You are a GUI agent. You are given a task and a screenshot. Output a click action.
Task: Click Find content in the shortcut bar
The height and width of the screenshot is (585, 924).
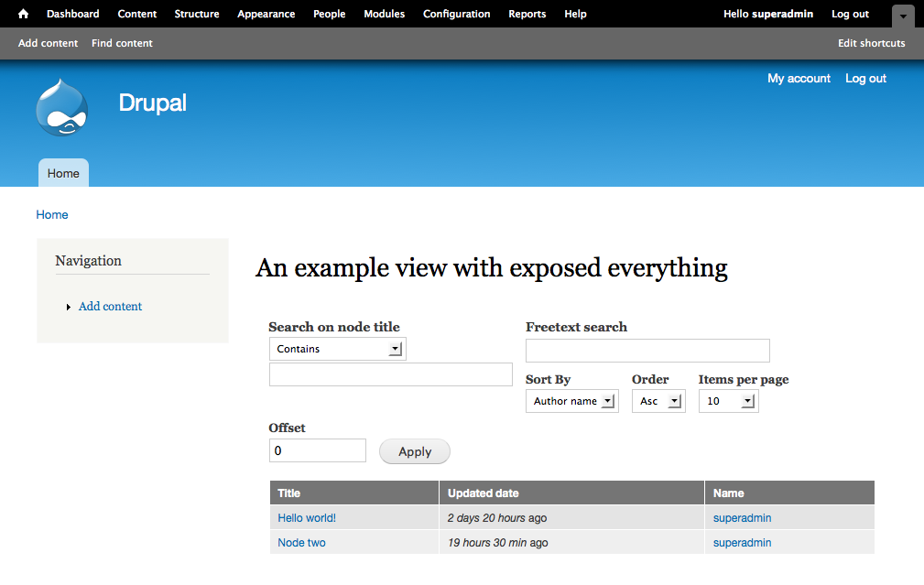pos(121,43)
